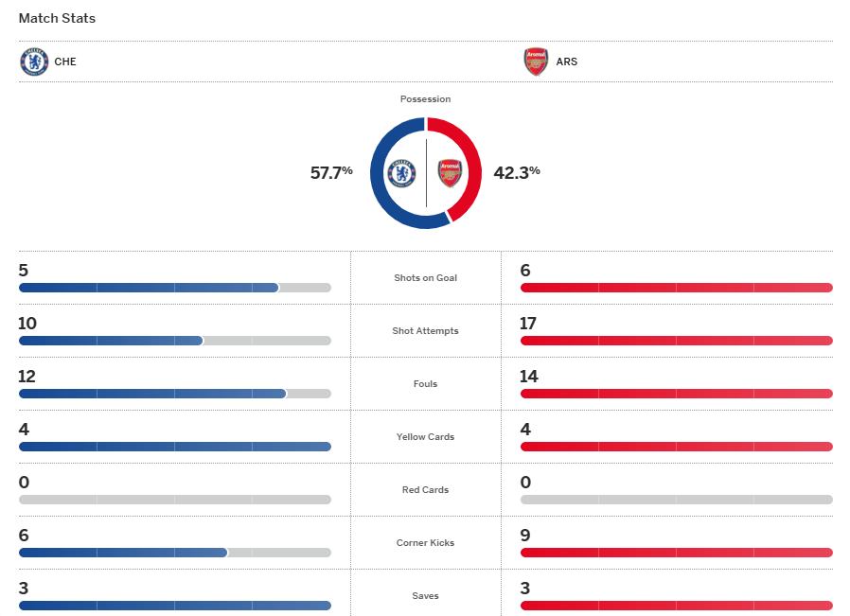Screen dimensions: 850x616
Task: Click the Possession label above the chart
Action: (x=425, y=99)
